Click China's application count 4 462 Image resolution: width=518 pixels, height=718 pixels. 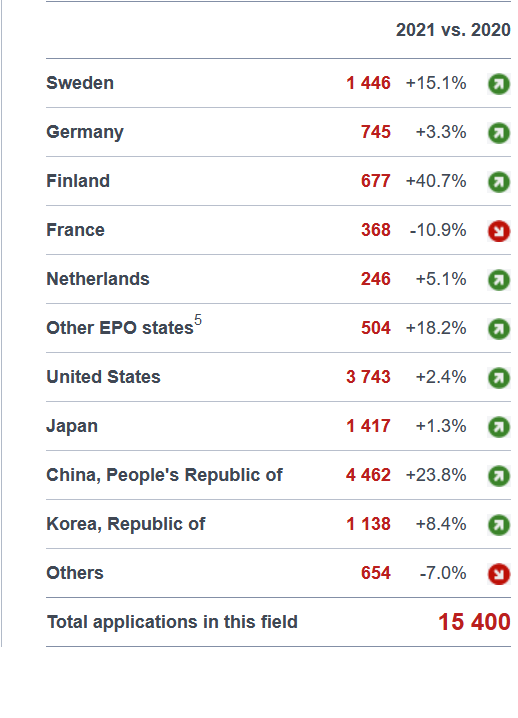(368, 475)
